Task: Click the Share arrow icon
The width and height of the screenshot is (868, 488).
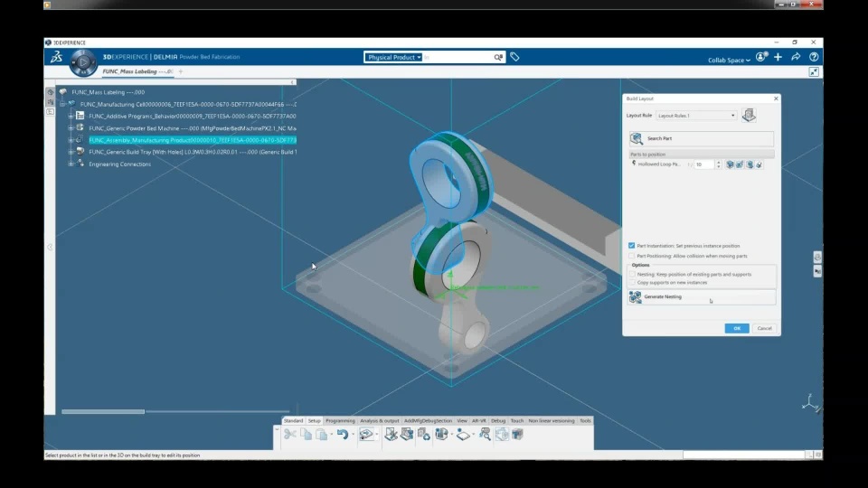Action: point(796,56)
